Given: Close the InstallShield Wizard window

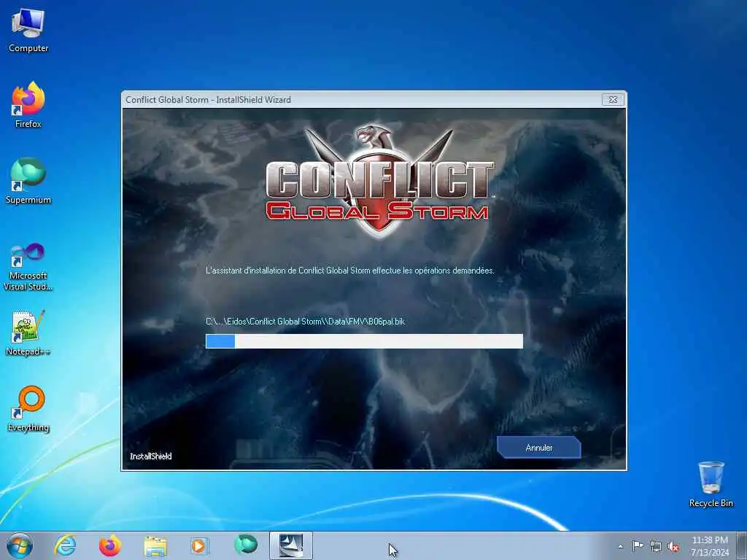Looking at the screenshot, I should pyautogui.click(x=613, y=99).
